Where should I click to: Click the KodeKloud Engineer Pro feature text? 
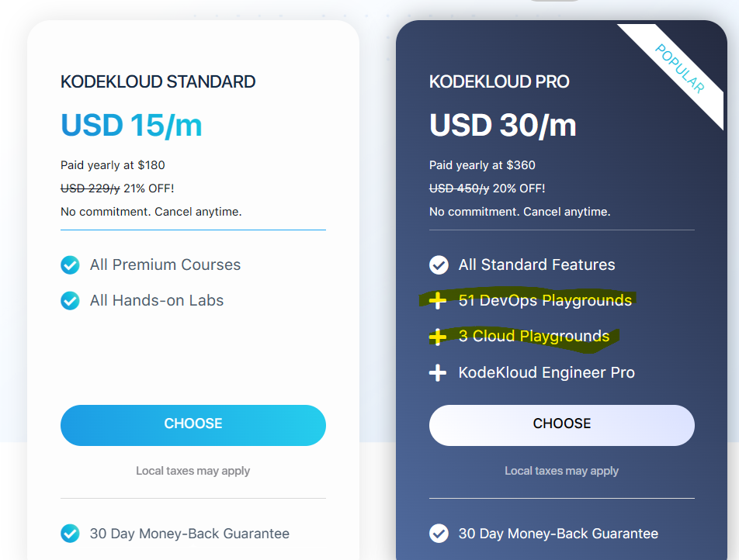546,373
